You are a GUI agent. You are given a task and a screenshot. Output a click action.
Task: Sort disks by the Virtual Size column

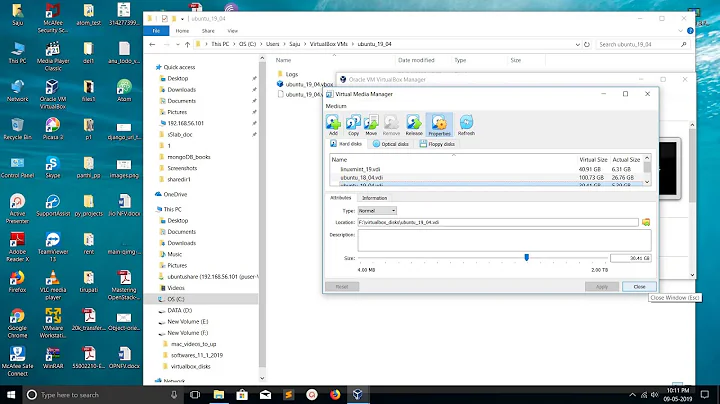pyautogui.click(x=593, y=160)
